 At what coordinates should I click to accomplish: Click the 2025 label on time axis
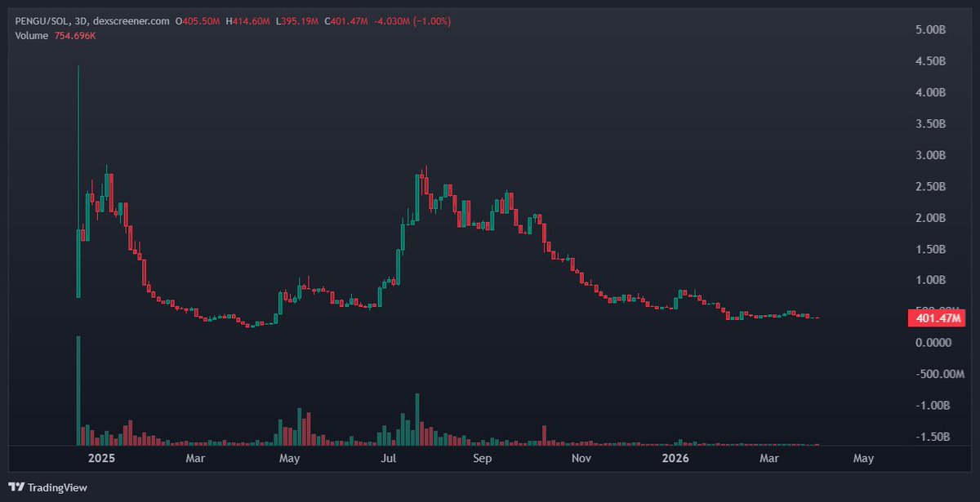pos(102,459)
